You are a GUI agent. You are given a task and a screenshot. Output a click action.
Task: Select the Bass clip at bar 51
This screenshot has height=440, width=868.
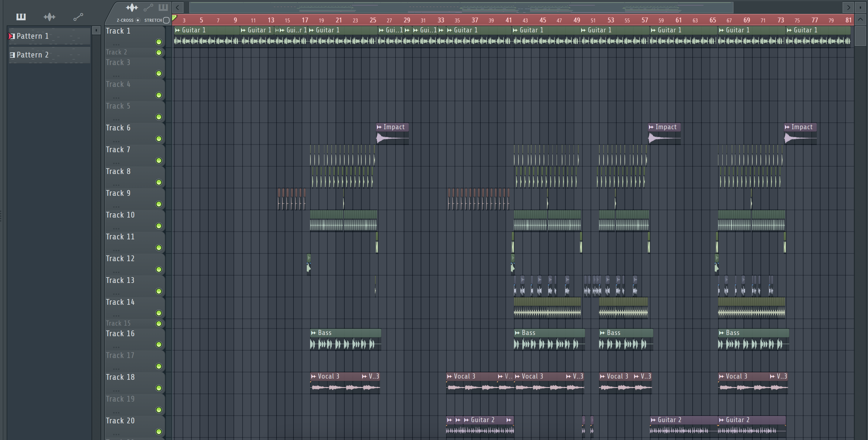pos(626,340)
